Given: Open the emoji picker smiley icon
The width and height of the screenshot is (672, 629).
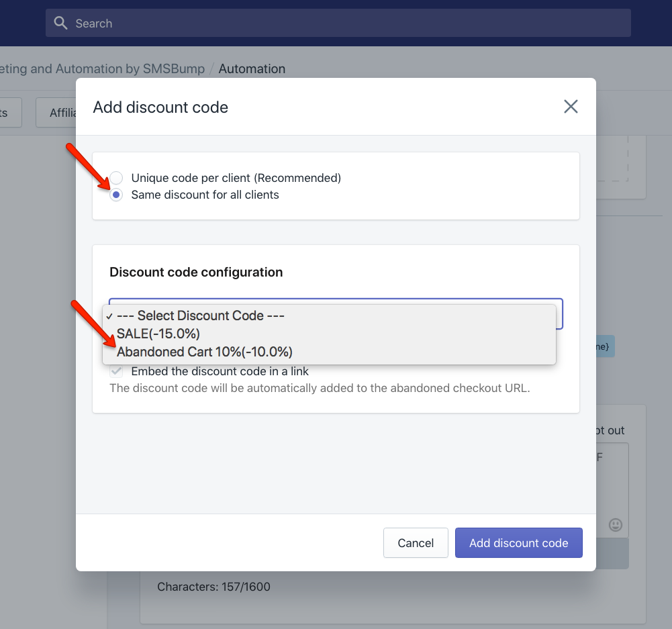Looking at the screenshot, I should click(616, 525).
